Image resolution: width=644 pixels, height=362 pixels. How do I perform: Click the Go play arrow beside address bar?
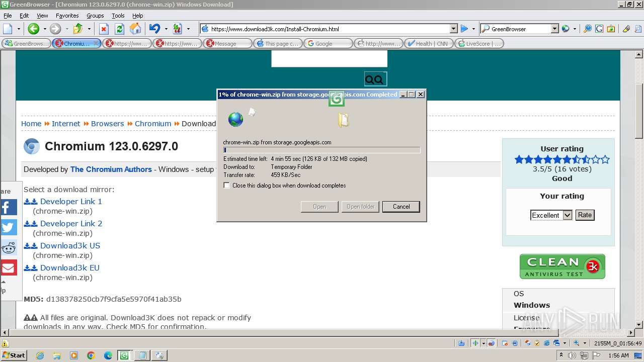tap(464, 29)
